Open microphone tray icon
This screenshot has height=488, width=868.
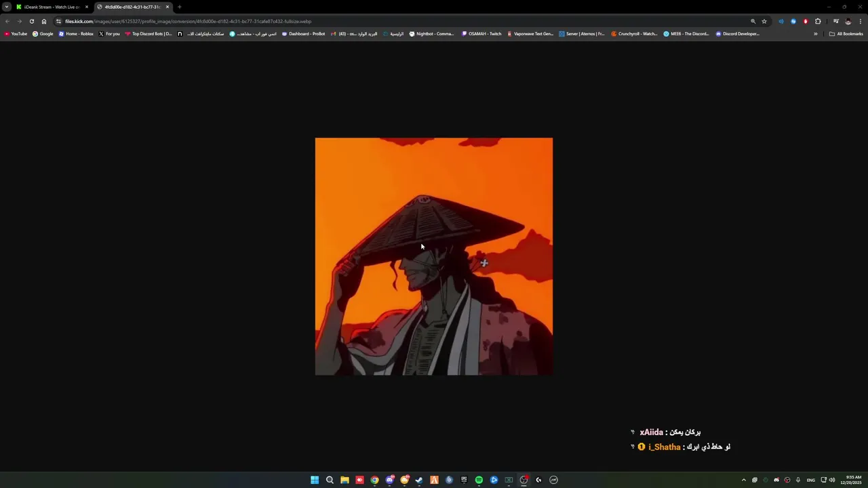[798, 480]
